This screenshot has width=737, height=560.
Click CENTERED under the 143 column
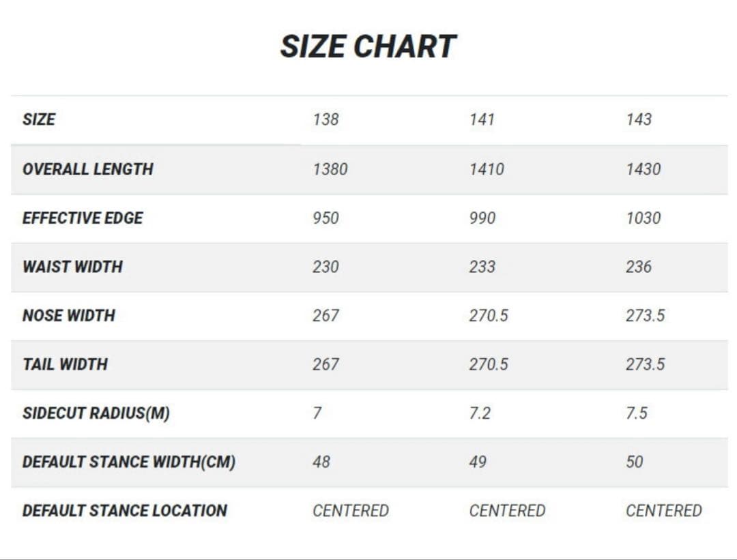point(663,511)
